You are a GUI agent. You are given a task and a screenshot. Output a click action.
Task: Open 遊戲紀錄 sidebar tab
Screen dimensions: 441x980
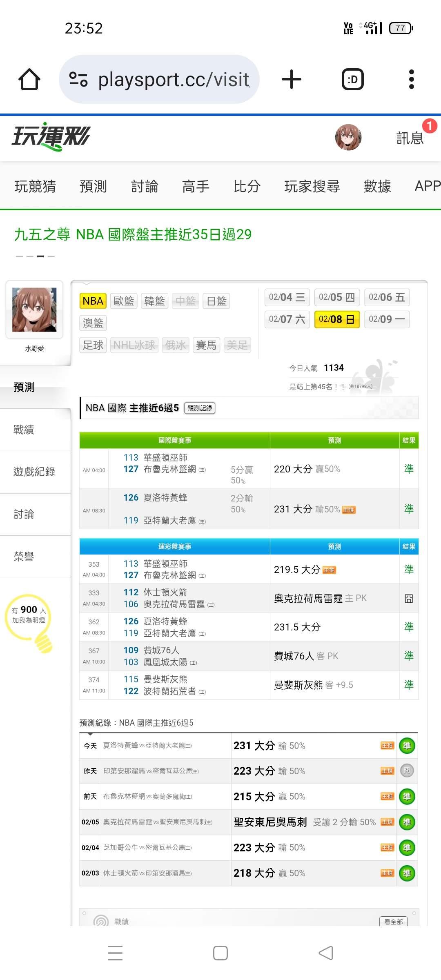coord(35,472)
